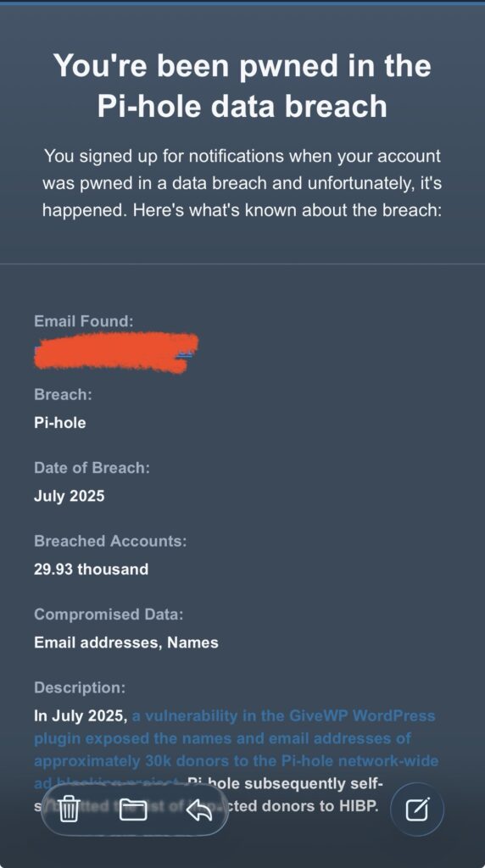Tap the 'Breached Accounts:' label
Screen dimensions: 485x868
110,541
